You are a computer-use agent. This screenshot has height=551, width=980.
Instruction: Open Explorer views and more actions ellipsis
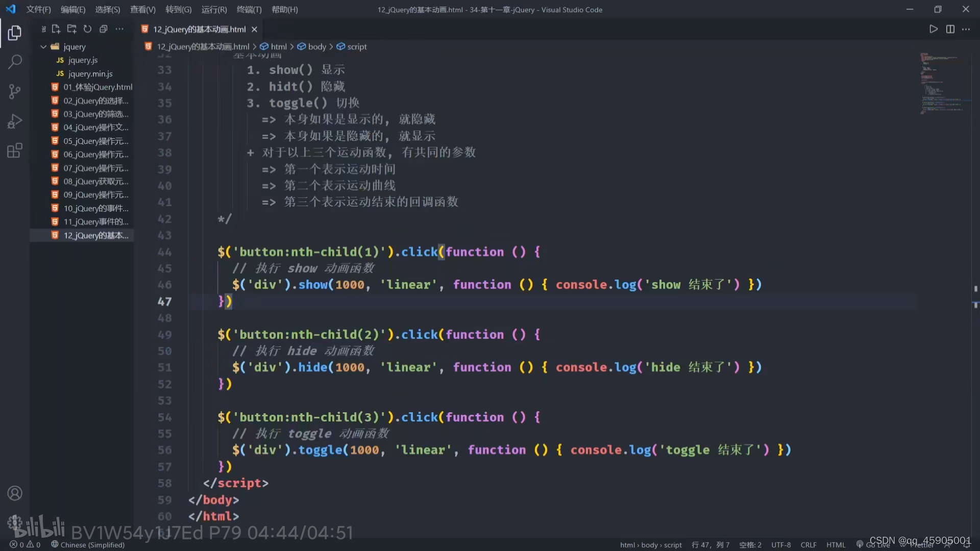point(119,29)
